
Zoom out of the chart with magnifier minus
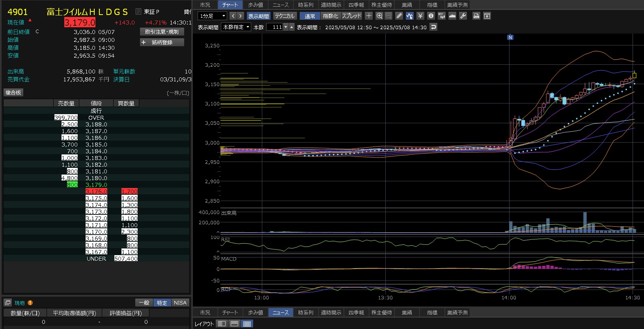pyautogui.click(x=388, y=16)
